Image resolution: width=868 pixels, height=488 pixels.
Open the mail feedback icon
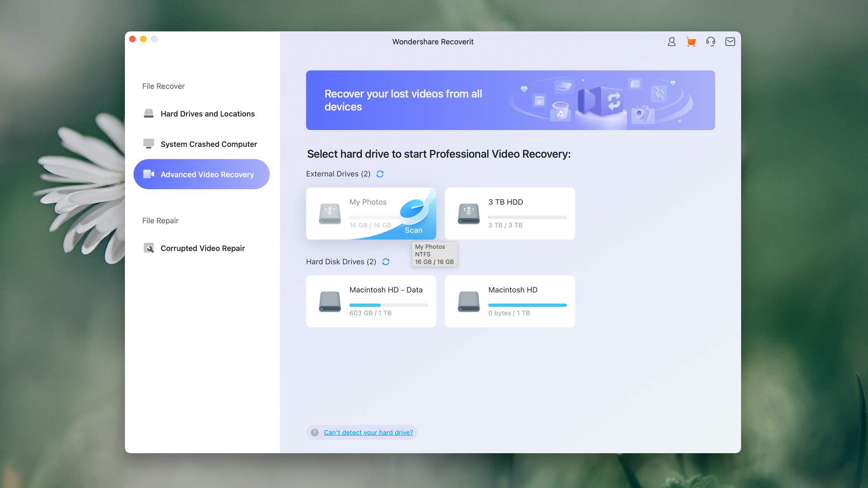(730, 42)
